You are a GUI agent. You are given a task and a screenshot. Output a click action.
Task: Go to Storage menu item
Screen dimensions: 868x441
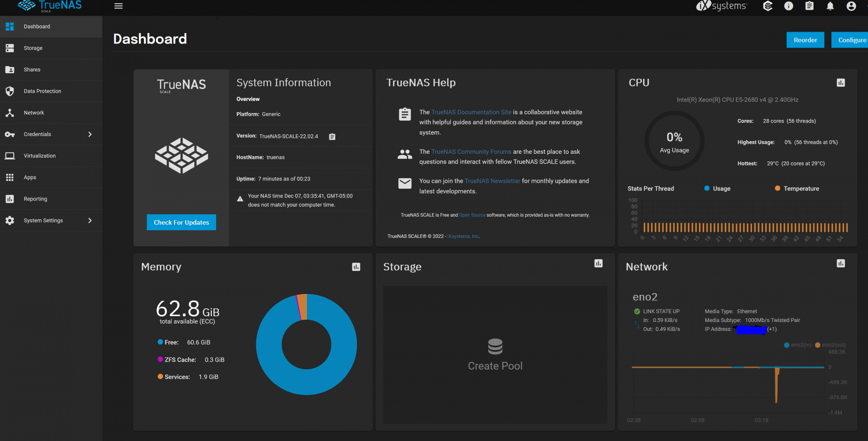(51, 48)
